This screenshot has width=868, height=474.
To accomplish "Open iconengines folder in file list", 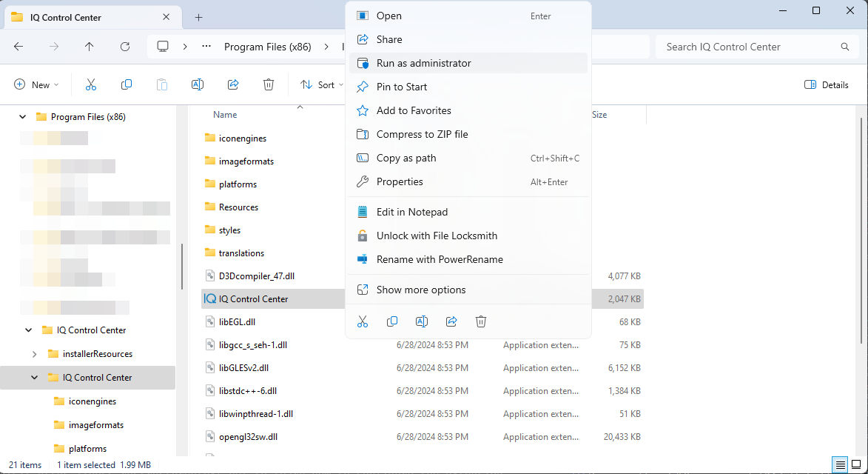I will 235,138.
